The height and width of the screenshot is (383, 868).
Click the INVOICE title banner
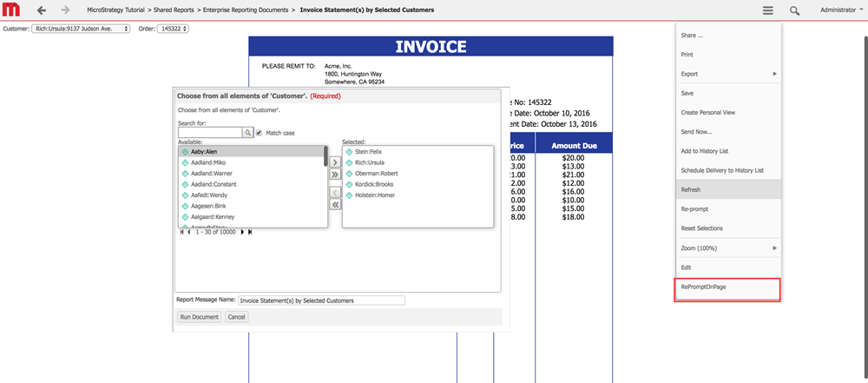(x=431, y=47)
